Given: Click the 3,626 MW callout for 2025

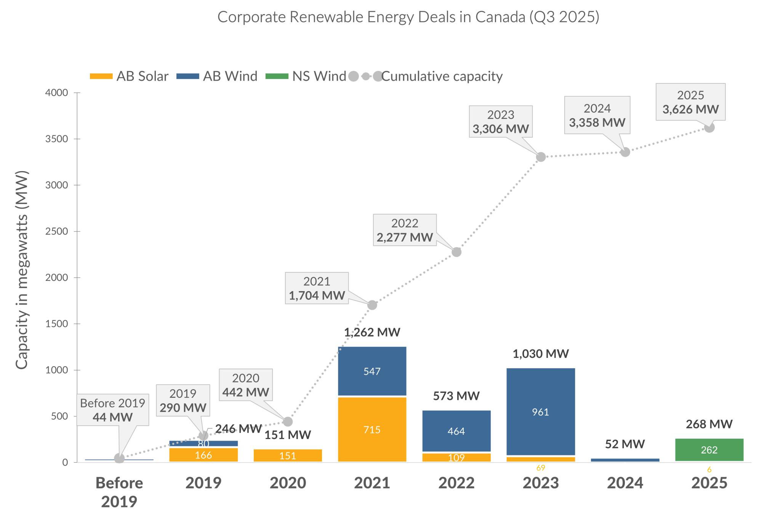Looking at the screenshot, I should [690, 102].
